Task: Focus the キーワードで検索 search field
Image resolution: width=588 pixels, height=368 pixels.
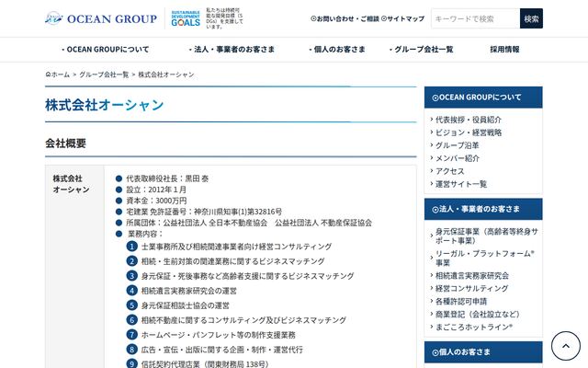Action: 476,18
